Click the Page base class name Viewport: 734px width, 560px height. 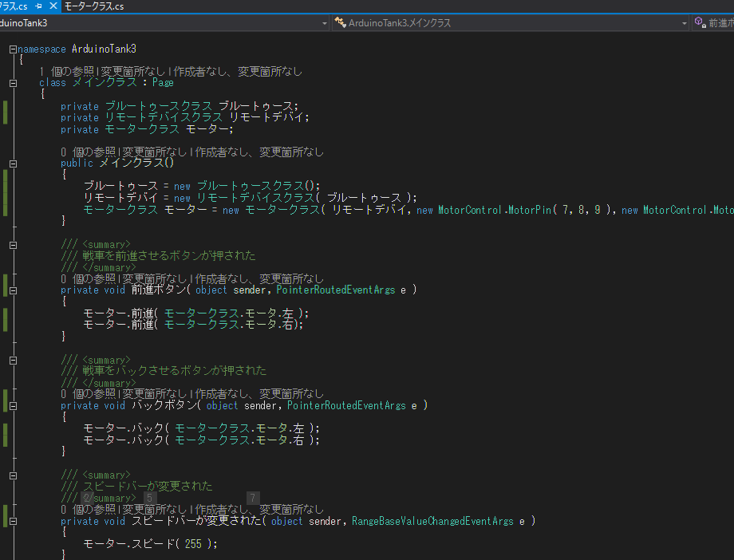click(x=163, y=83)
